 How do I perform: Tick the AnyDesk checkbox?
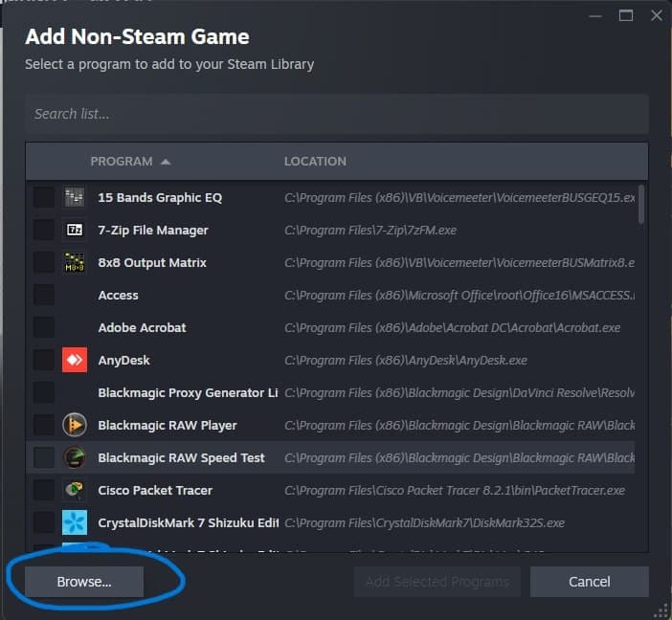[x=44, y=361]
